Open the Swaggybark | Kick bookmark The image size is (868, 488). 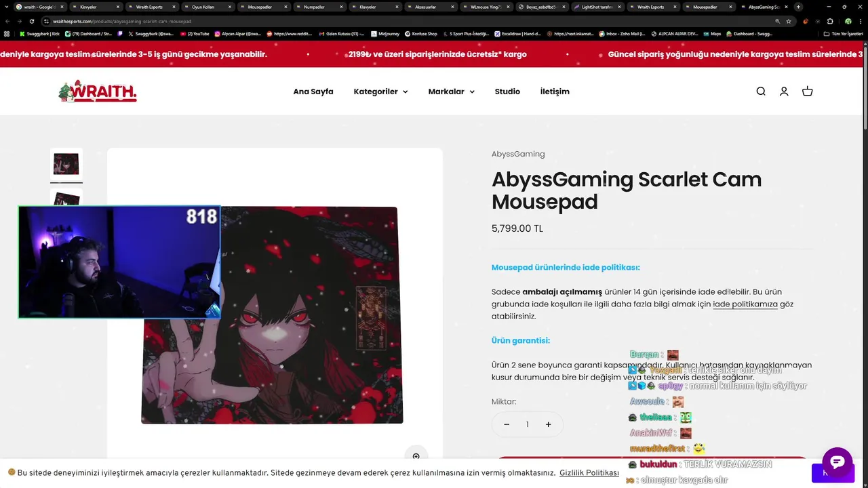(x=40, y=33)
